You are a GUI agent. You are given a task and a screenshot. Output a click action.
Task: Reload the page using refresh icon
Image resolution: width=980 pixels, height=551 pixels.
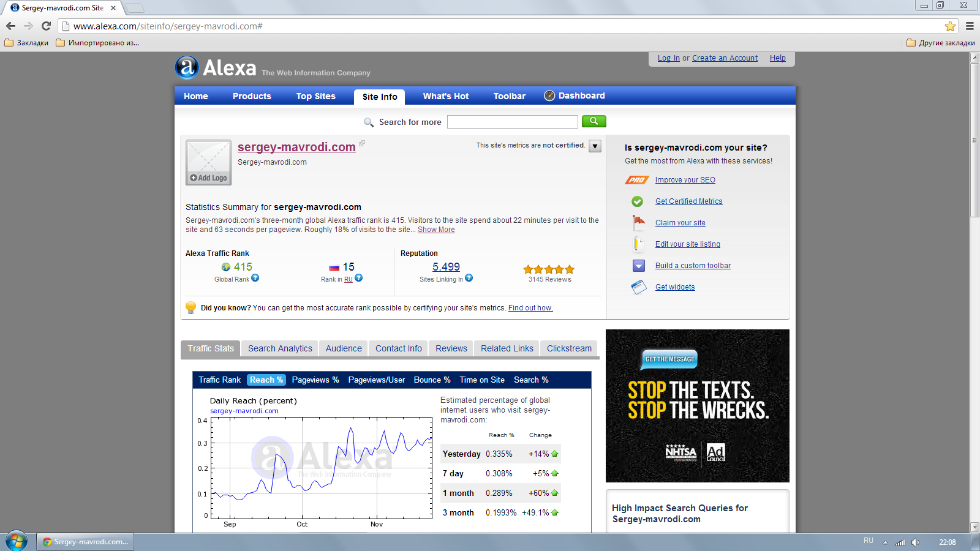coord(46,26)
